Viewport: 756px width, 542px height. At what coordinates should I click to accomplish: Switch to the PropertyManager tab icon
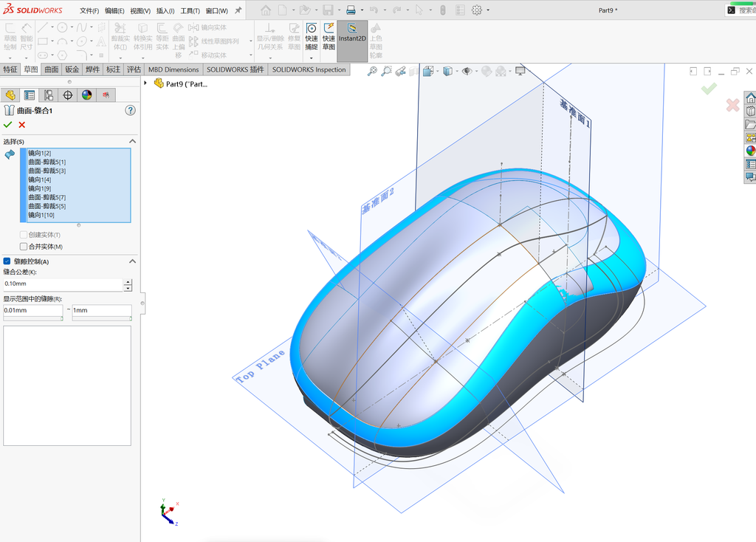[x=30, y=95]
